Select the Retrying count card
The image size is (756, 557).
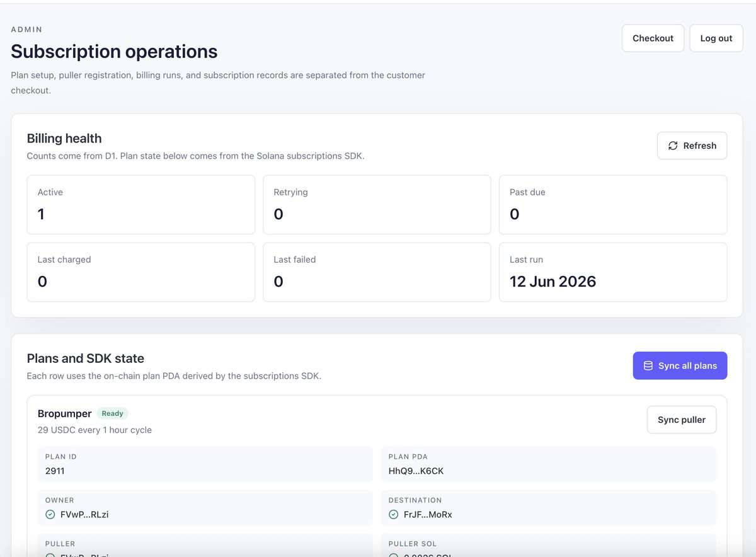coord(377,205)
